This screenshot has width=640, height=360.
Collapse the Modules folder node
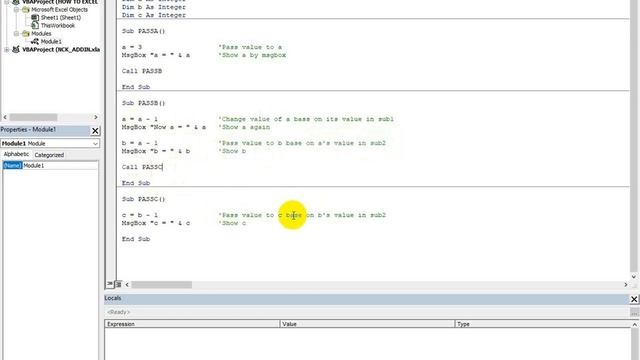pyautogui.click(x=16, y=33)
